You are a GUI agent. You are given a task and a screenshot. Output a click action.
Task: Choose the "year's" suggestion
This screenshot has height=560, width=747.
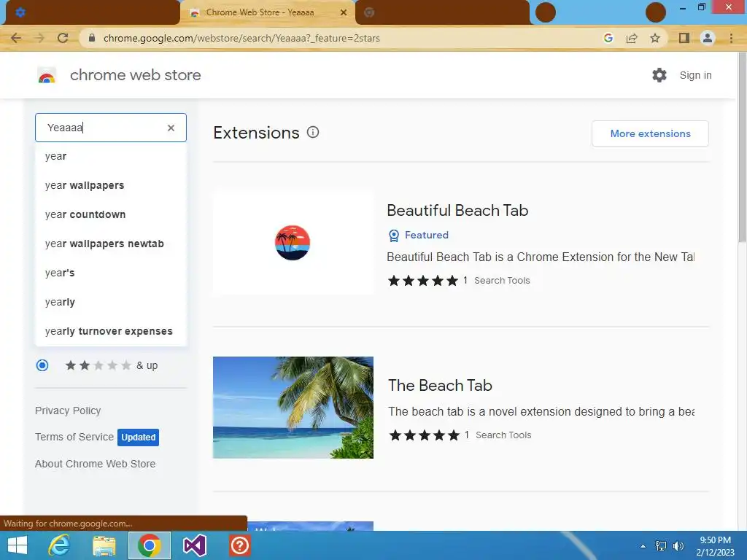coord(111,273)
